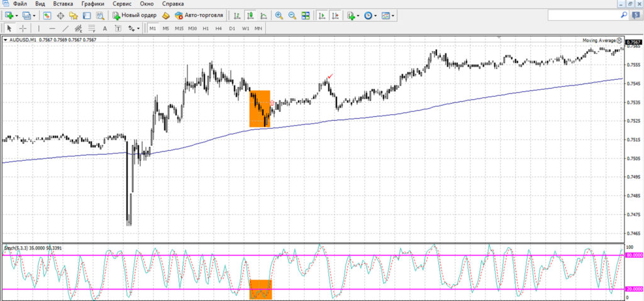644x301 pixels.
Task: Select the Trendline drawing tool
Action: click(x=65, y=28)
